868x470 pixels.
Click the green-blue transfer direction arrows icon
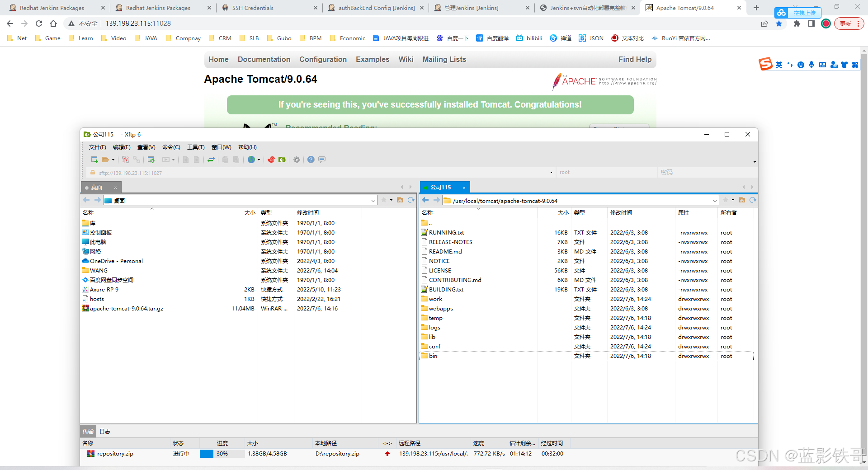pos(211,160)
